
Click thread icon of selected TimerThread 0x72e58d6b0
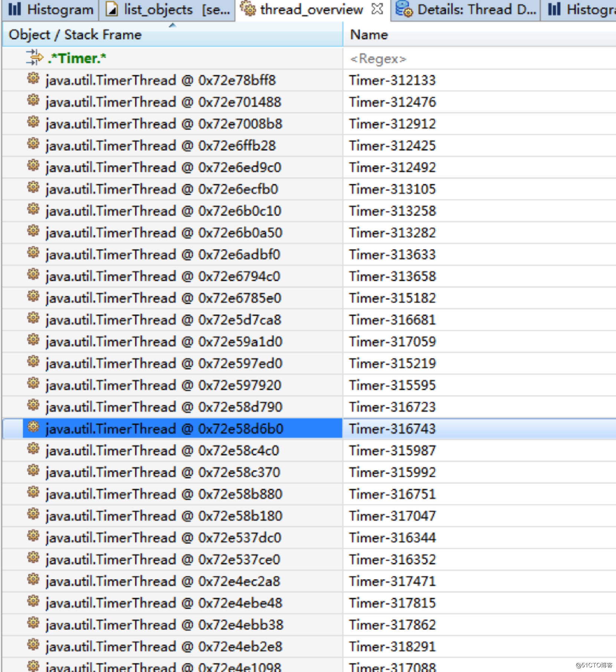click(x=33, y=427)
